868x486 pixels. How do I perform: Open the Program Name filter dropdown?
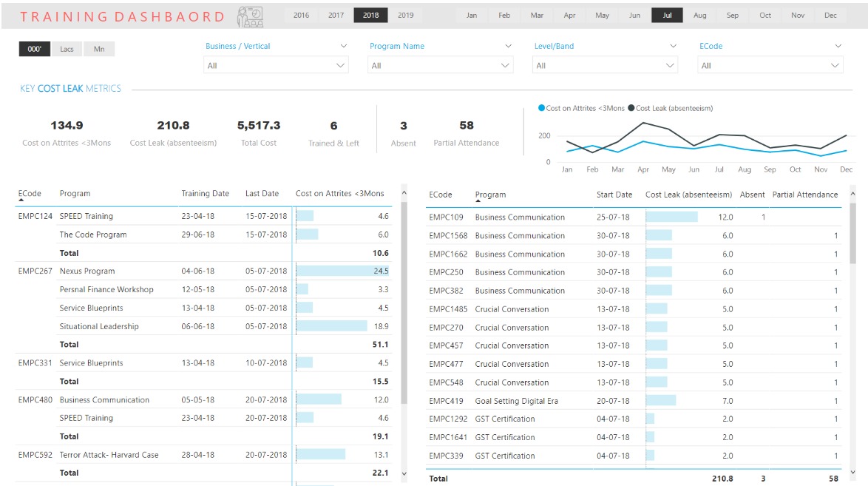440,66
